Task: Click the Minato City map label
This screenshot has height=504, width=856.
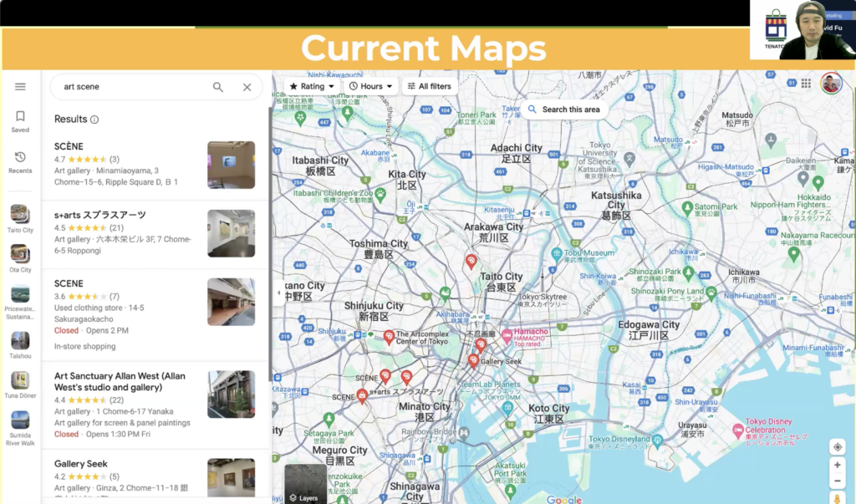Action: click(424, 412)
